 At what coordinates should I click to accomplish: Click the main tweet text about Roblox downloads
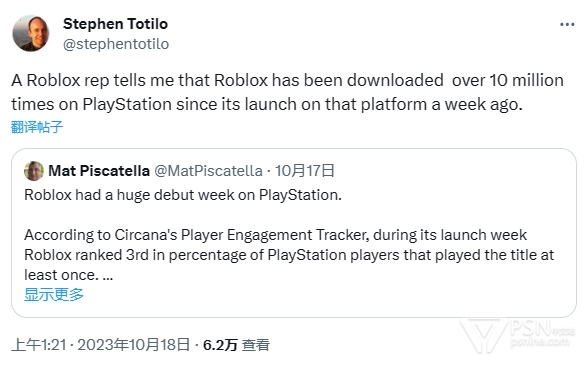[x=288, y=92]
